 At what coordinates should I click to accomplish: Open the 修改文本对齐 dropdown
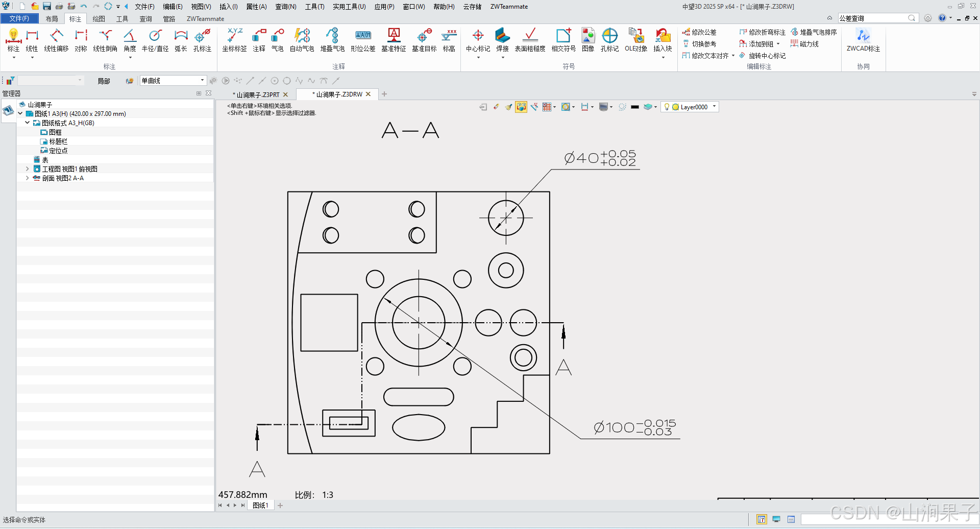pos(733,56)
